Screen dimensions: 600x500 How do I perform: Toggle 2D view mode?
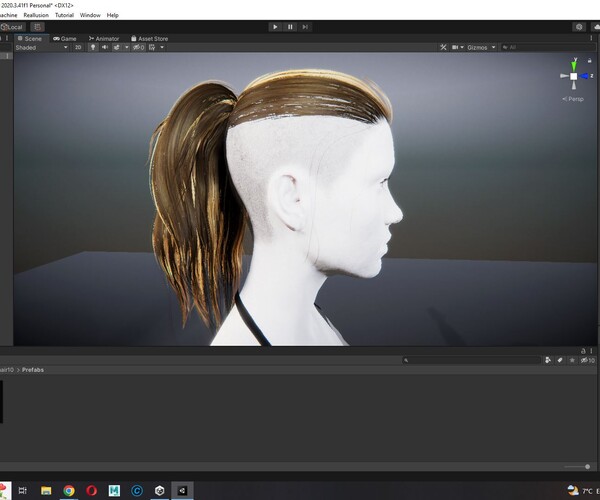78,47
